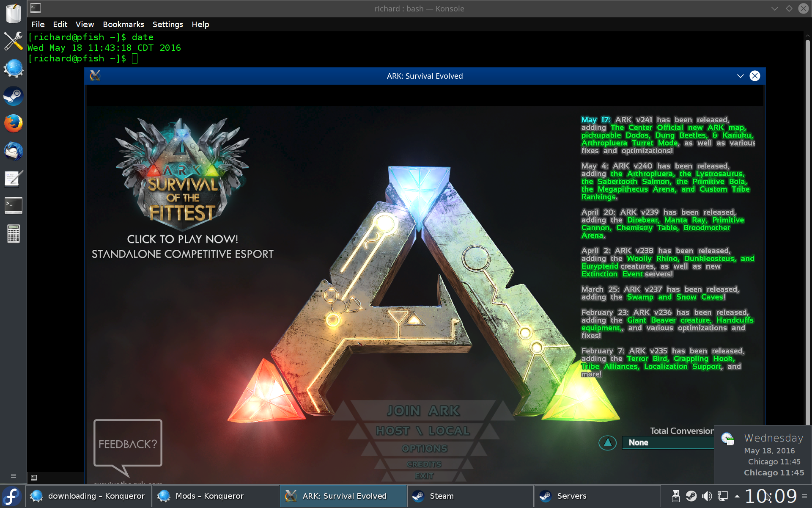Viewport: 812px width, 508px height.
Task: Click the ARK window icon in its title bar
Action: pyautogui.click(x=95, y=76)
